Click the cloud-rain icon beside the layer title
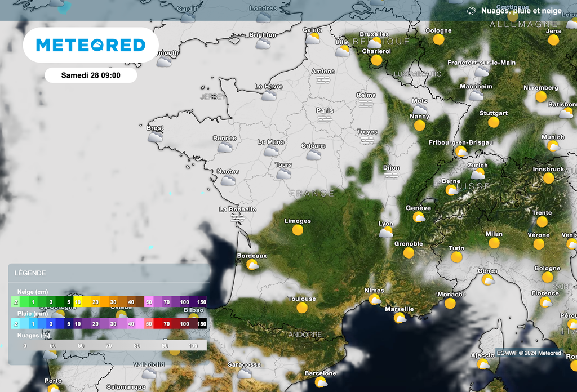 471,11
